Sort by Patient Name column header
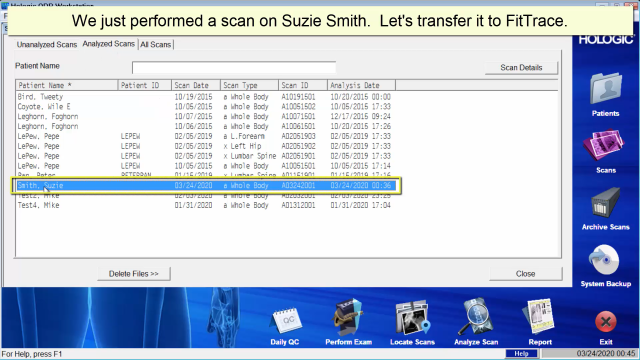 [67, 85]
